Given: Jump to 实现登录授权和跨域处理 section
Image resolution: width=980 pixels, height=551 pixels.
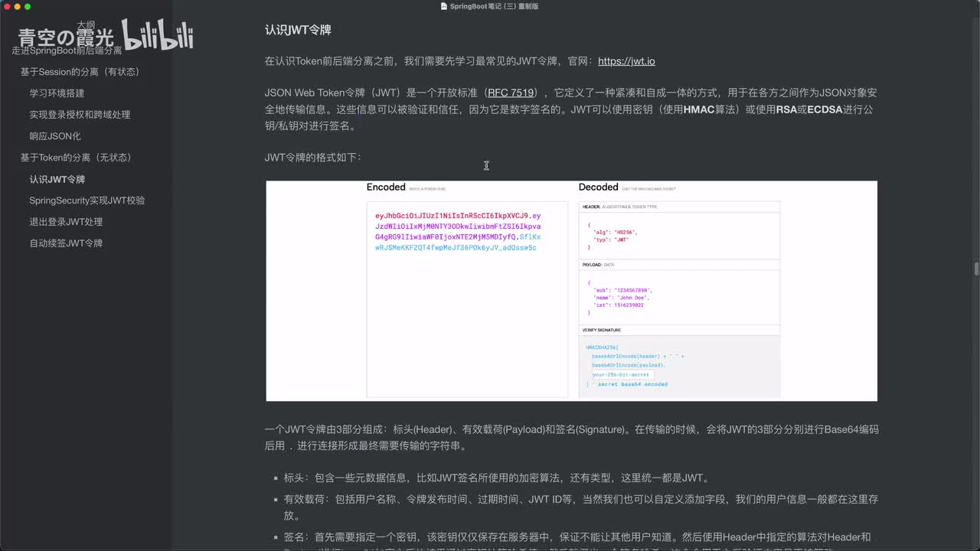Looking at the screenshot, I should coord(80,115).
